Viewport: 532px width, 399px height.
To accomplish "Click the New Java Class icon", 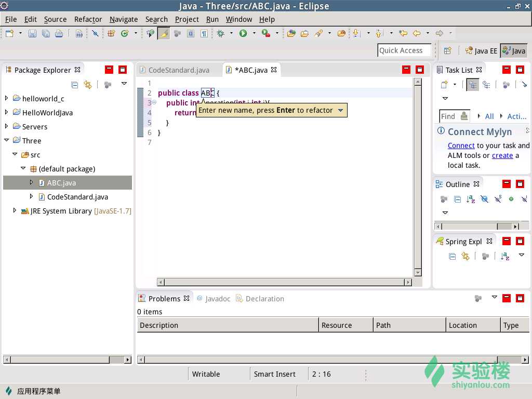I will click(125, 33).
